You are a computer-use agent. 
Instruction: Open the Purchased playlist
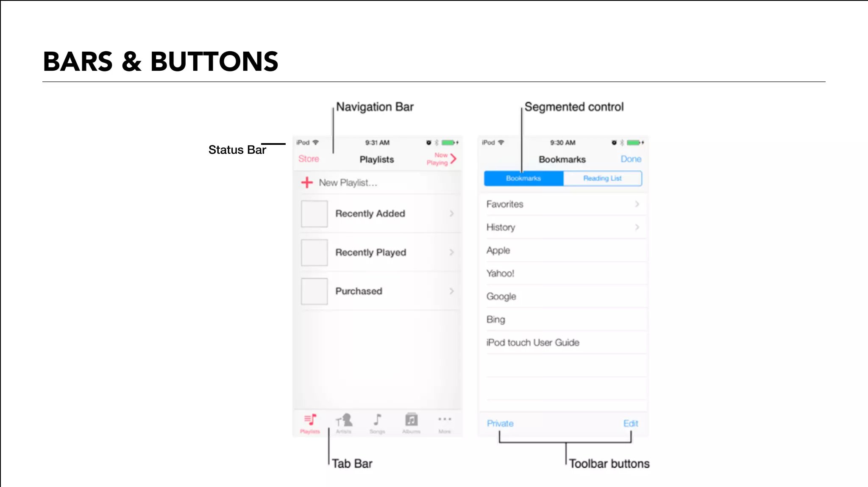pyautogui.click(x=377, y=291)
